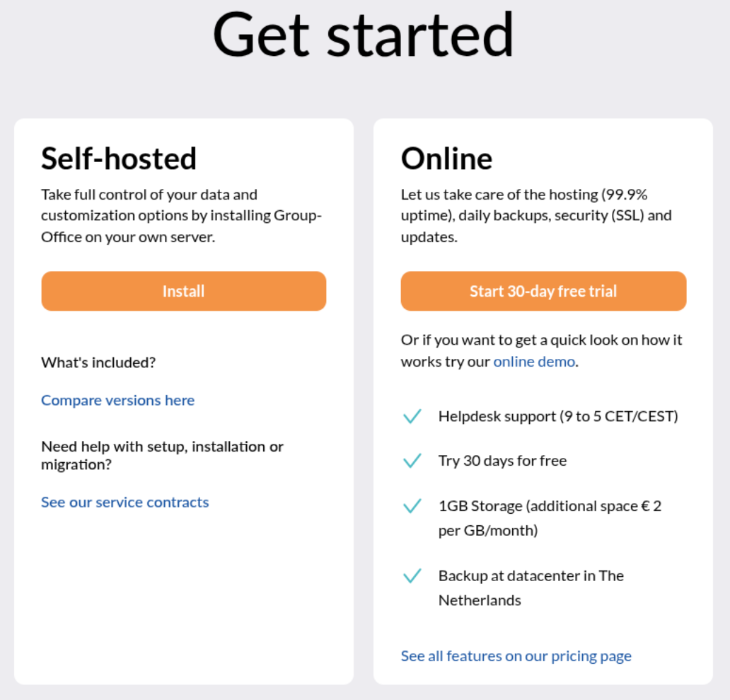Start the 30-day free trial
The height and width of the screenshot is (700, 730).
click(543, 291)
